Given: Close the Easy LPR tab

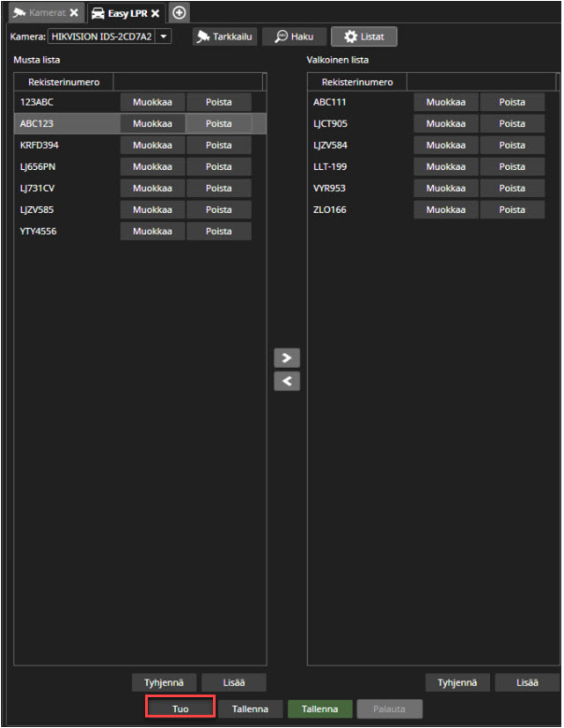Looking at the screenshot, I should coord(155,13).
